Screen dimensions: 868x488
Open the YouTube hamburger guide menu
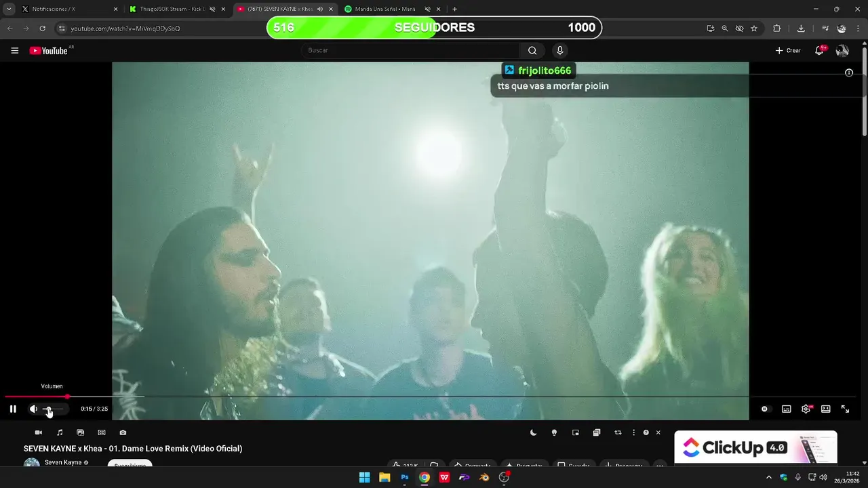14,50
